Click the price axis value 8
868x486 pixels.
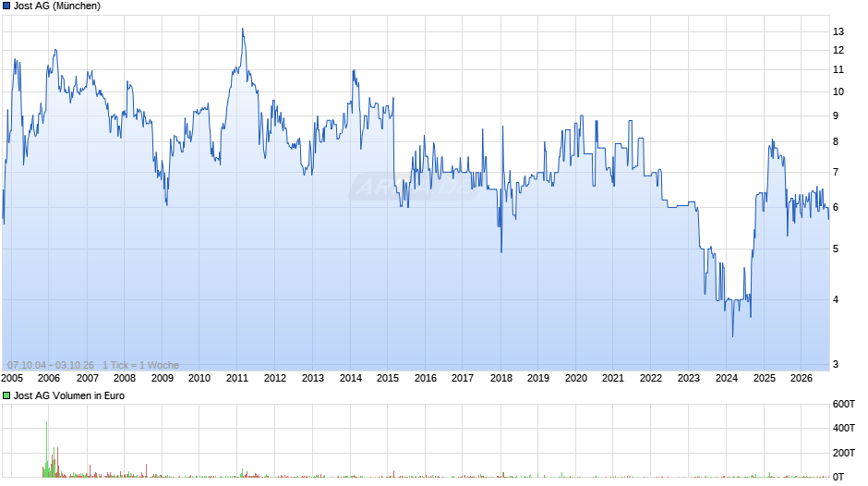pos(836,142)
